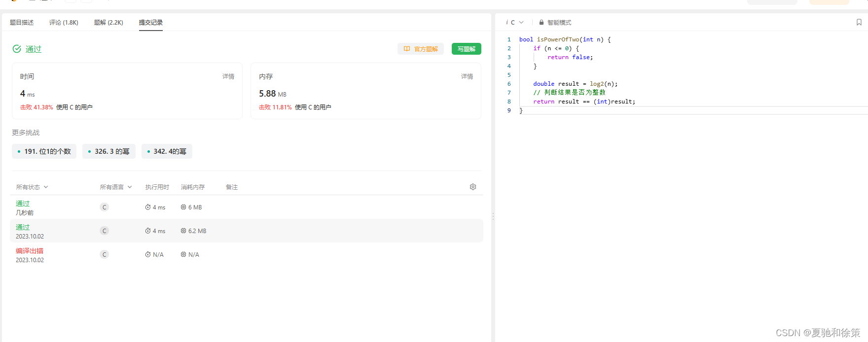This screenshot has width=868, height=342.
Task: Toggle 智能模式 in the editor header
Action: [x=559, y=23]
